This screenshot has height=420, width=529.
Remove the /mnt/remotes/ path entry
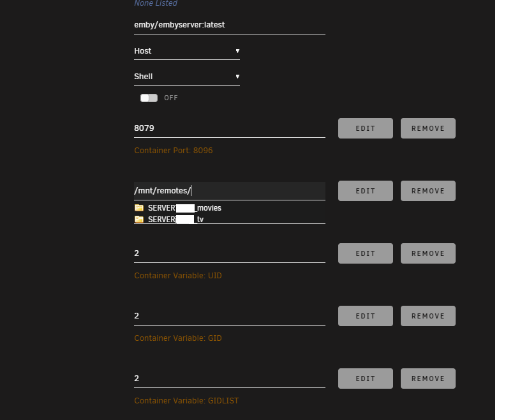point(428,191)
